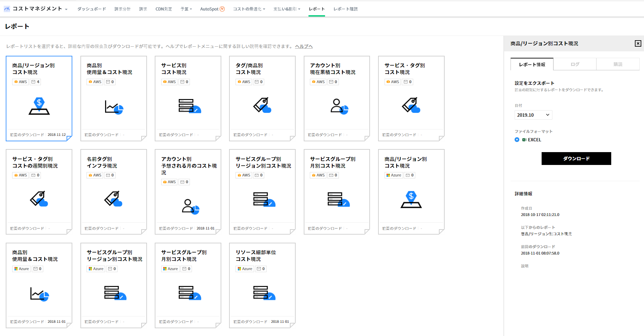
Task: Switch to the 購読 tab in panel
Action: coord(618,64)
